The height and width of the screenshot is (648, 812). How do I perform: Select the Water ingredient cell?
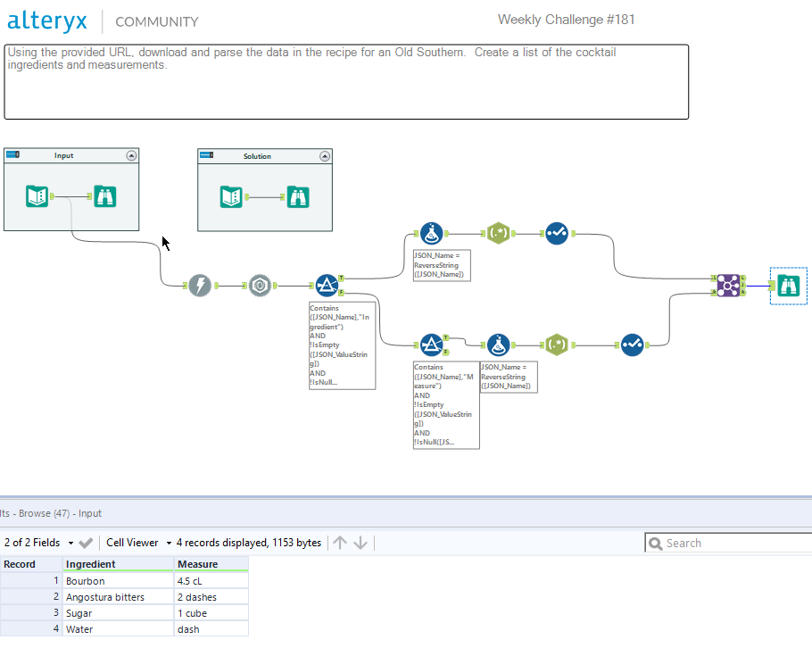click(x=118, y=629)
